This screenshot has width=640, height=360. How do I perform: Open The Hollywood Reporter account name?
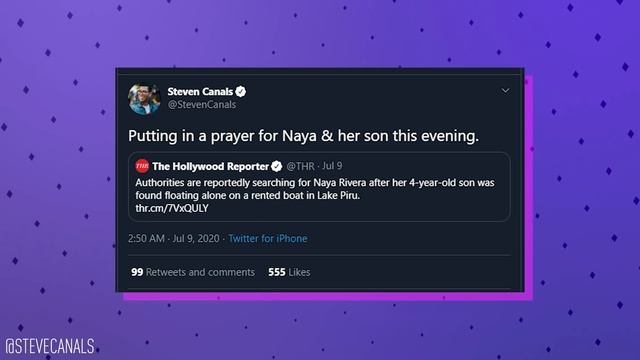[210, 166]
